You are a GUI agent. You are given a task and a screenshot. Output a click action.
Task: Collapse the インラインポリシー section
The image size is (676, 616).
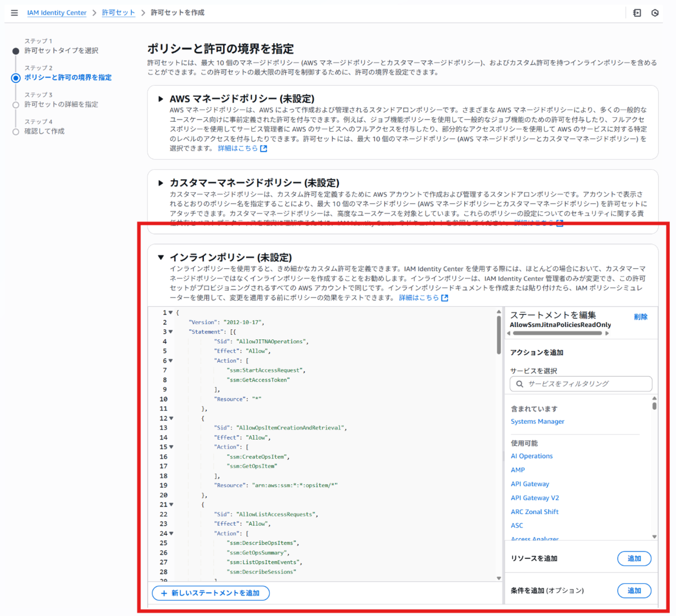pos(161,257)
